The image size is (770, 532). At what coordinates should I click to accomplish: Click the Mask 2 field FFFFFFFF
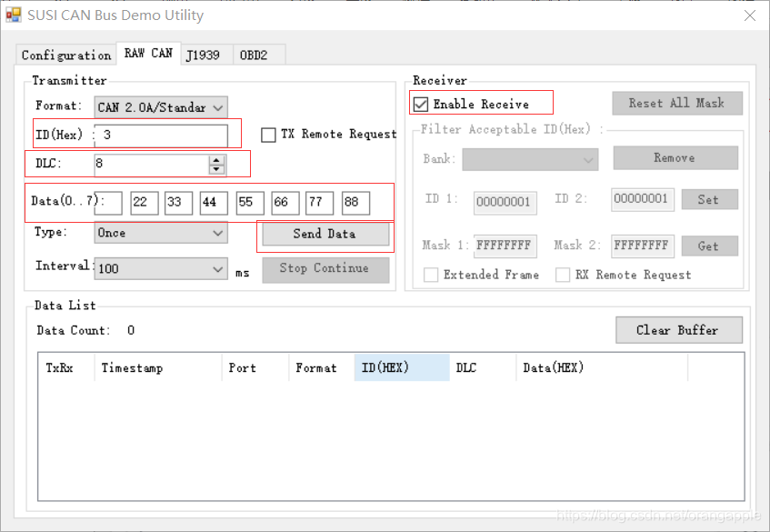point(643,246)
